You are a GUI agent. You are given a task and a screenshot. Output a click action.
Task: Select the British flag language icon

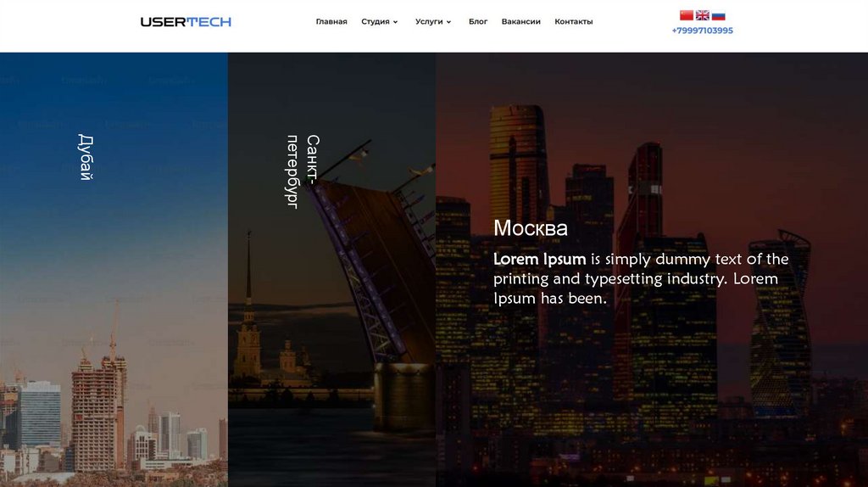(703, 15)
